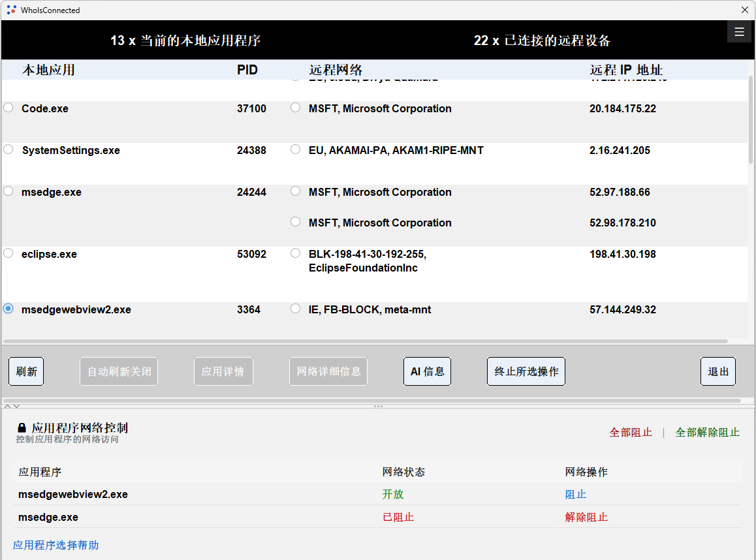
Task: Click the 刷新 button
Action: [x=26, y=371]
